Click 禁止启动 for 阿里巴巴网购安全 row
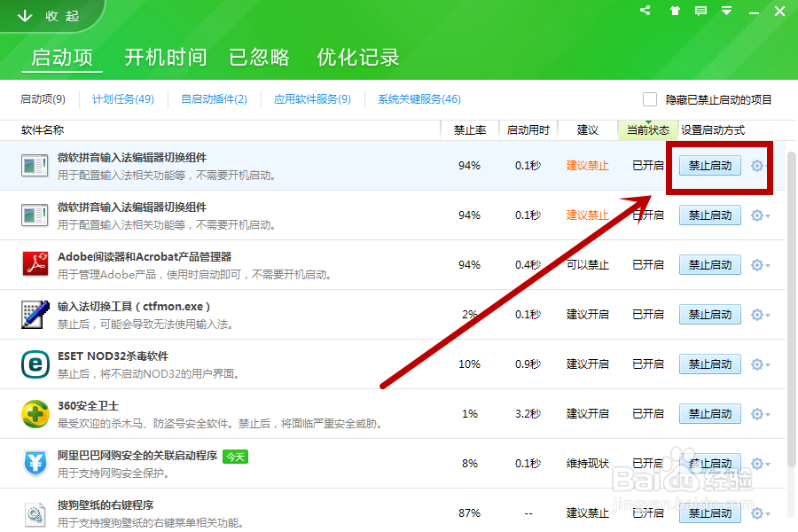The width and height of the screenshot is (798, 532). click(710, 464)
